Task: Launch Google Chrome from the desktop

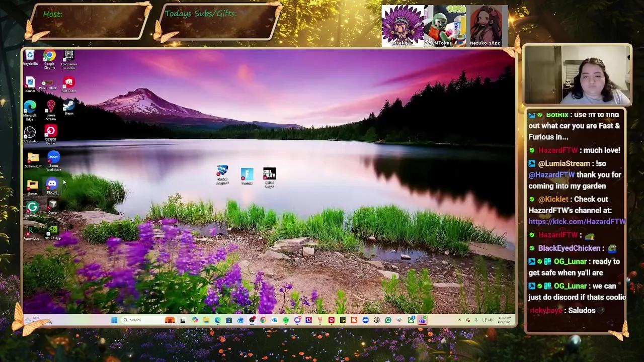Action: 49,59
